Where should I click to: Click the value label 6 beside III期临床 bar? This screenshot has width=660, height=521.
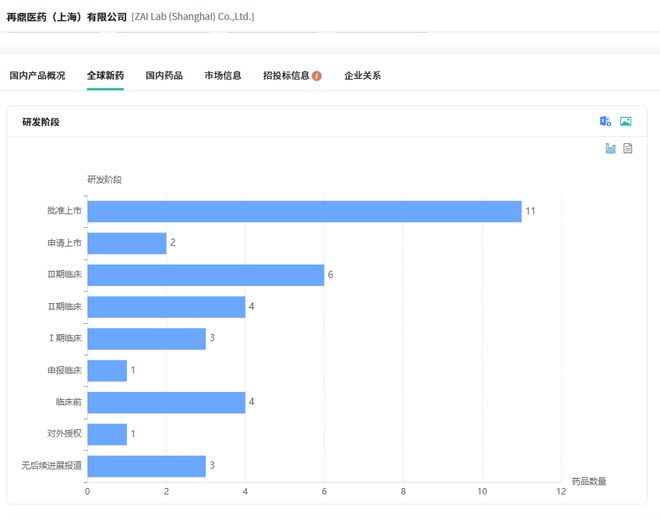330,275
